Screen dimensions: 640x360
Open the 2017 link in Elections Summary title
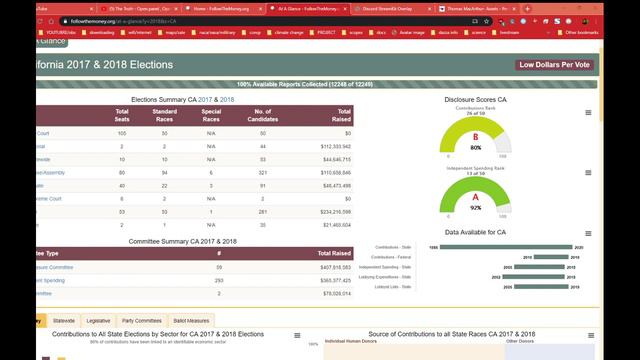[x=205, y=100]
